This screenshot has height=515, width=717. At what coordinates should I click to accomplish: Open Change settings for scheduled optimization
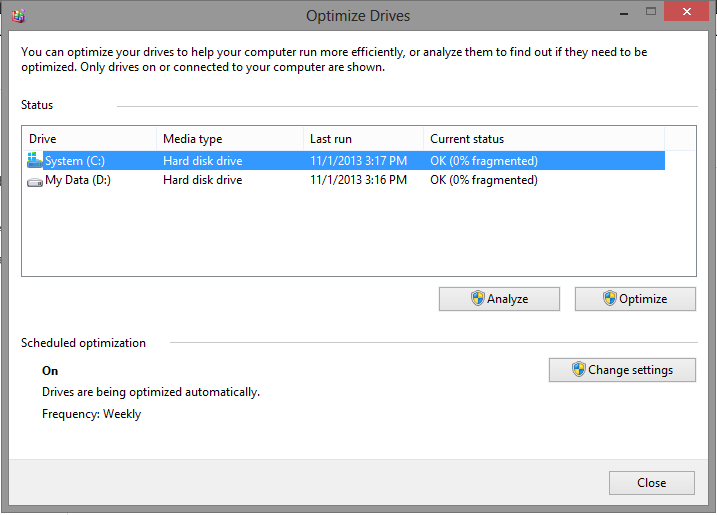622,370
